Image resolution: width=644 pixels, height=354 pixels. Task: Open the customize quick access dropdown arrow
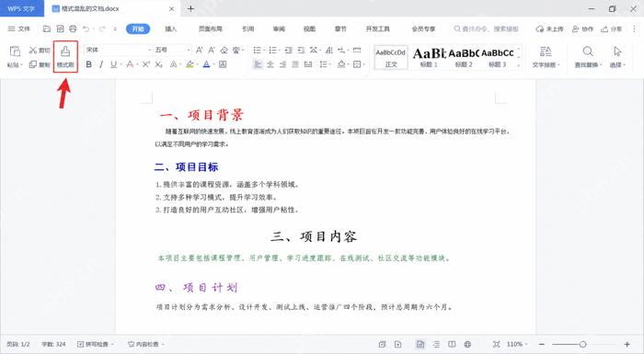pyautogui.click(x=115, y=29)
